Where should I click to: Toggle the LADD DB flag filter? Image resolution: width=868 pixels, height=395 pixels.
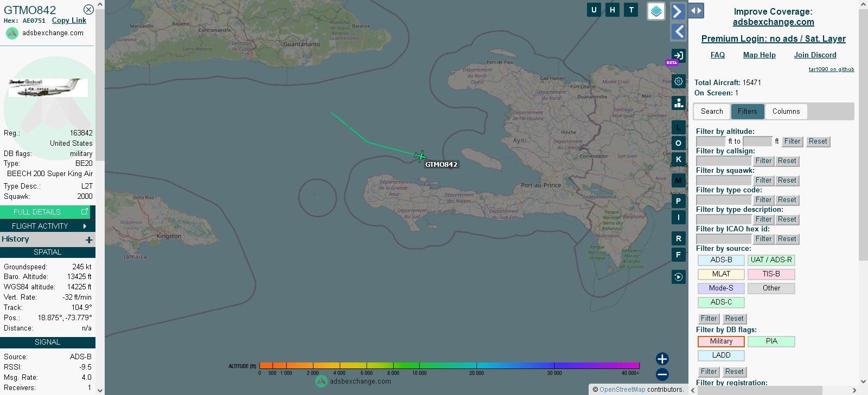721,355
